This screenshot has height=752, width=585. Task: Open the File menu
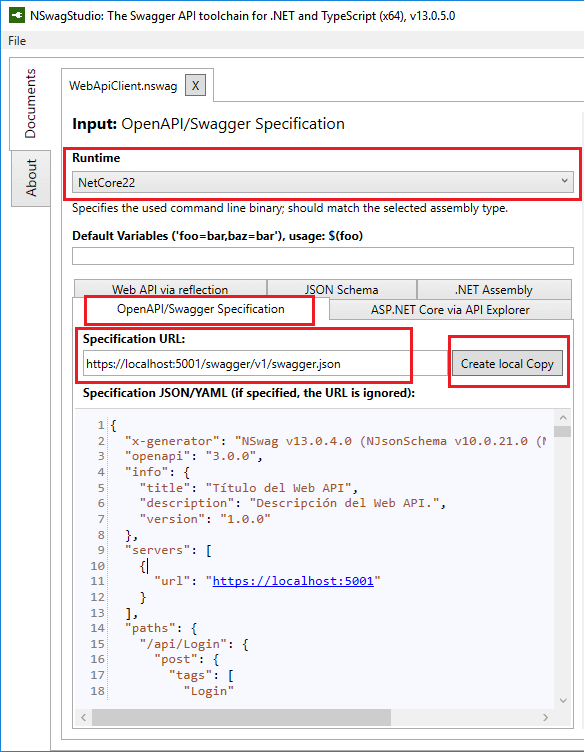point(17,41)
